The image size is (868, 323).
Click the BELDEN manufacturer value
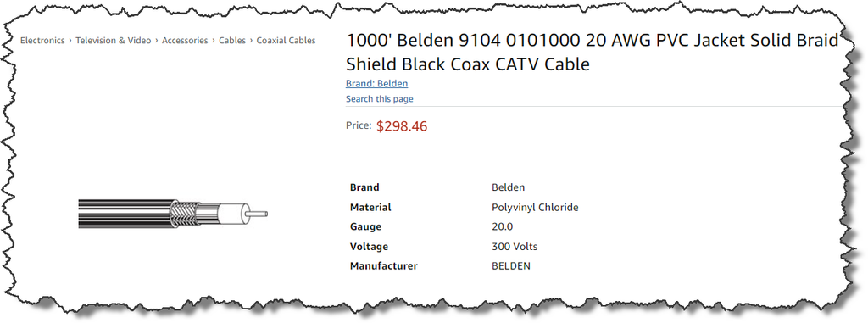point(511,266)
